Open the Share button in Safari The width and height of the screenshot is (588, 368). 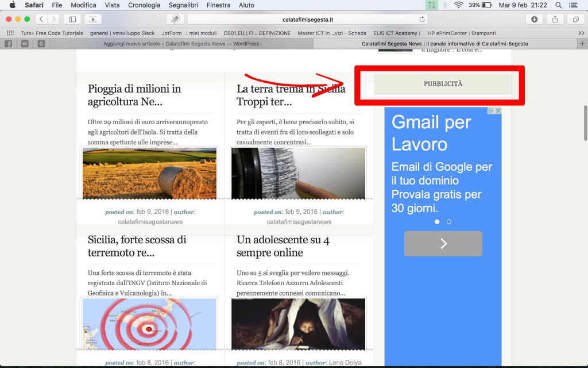(555, 19)
